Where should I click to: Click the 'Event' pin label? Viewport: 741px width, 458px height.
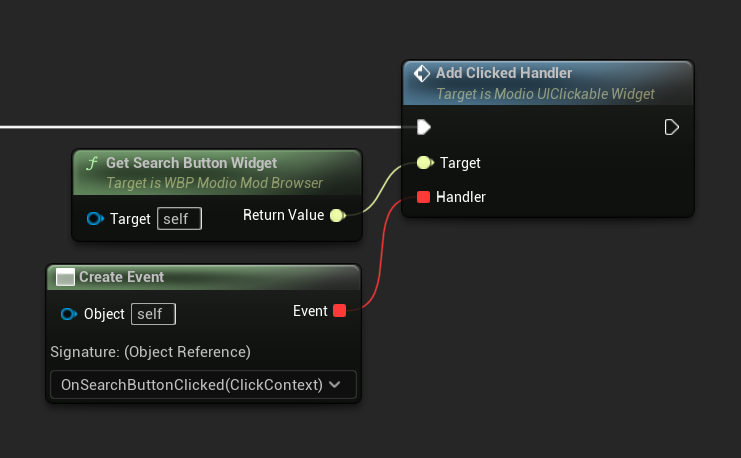[310, 311]
